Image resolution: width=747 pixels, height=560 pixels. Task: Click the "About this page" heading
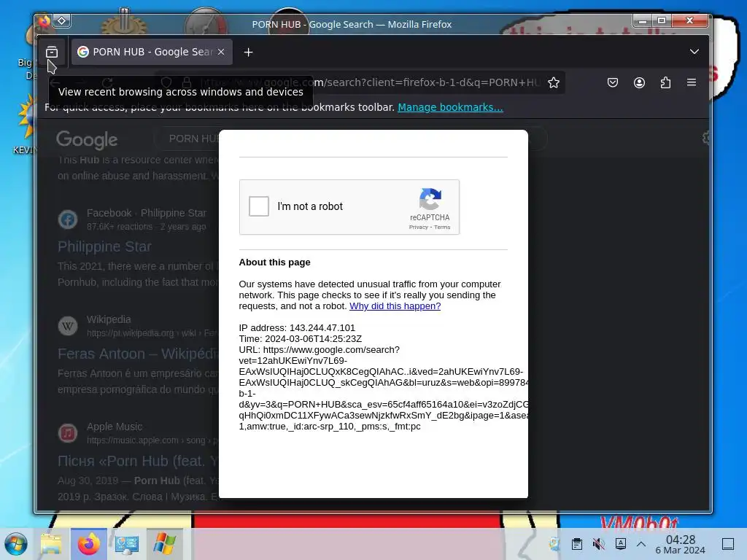[274, 262]
